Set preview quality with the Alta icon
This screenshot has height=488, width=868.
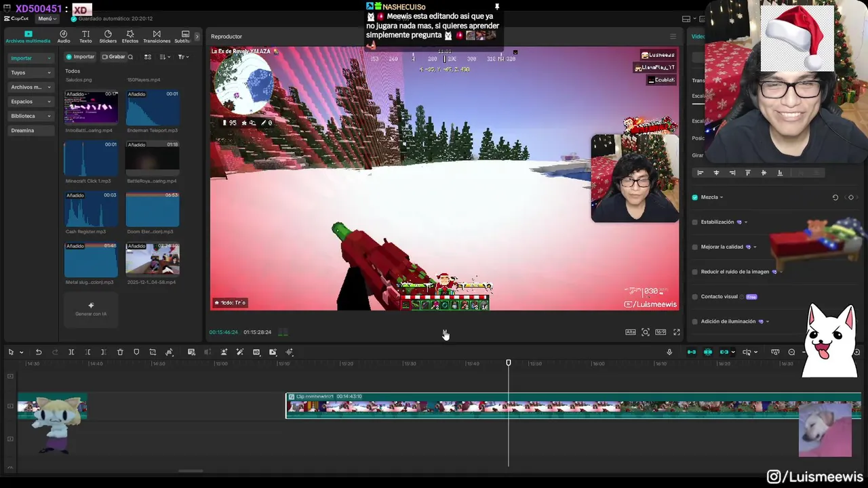pos(631,332)
